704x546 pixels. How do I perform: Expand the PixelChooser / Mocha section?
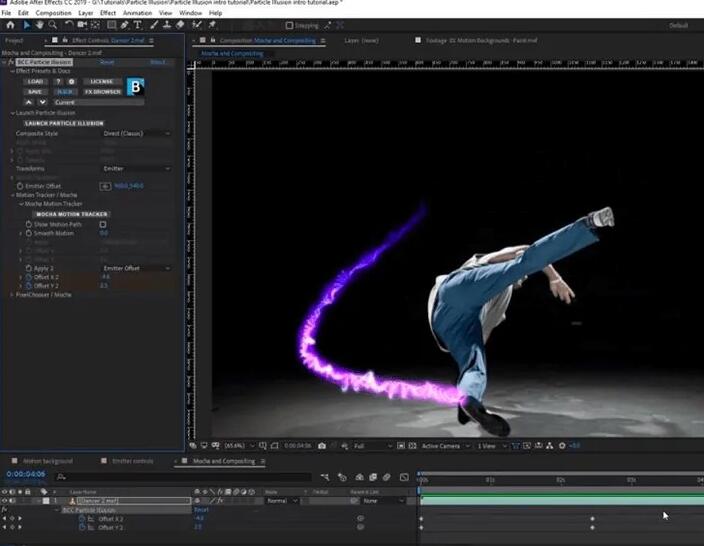click(11, 295)
